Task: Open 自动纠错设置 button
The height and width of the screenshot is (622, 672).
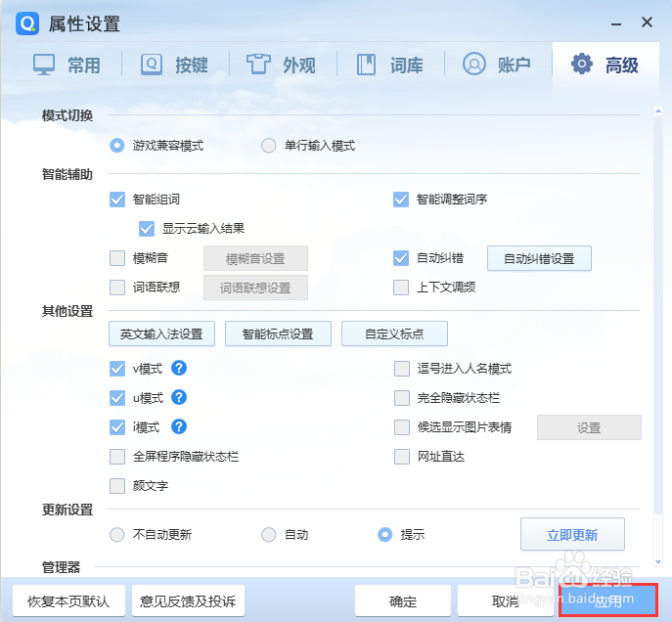Action: [539, 258]
